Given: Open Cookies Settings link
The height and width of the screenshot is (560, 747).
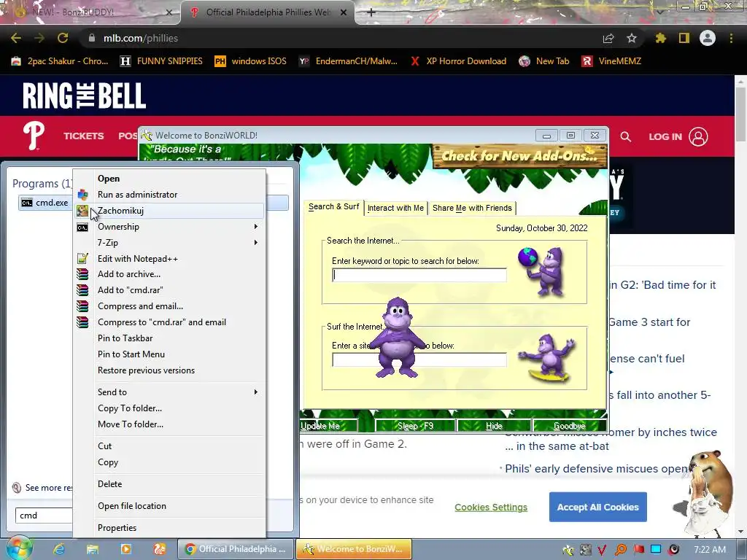Looking at the screenshot, I should pos(491,507).
